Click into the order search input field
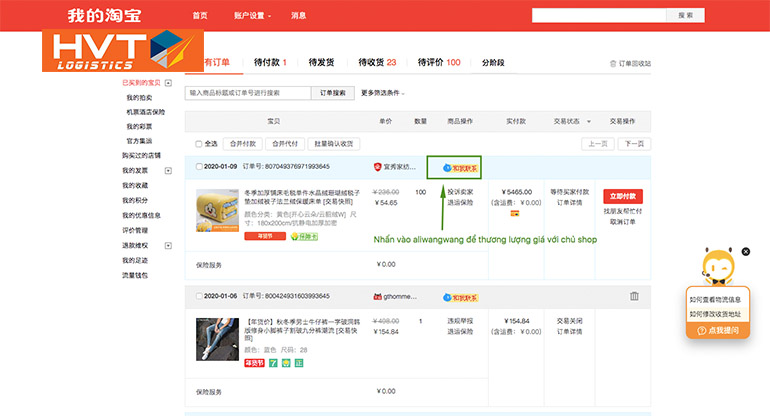The image size is (770, 416). click(248, 93)
